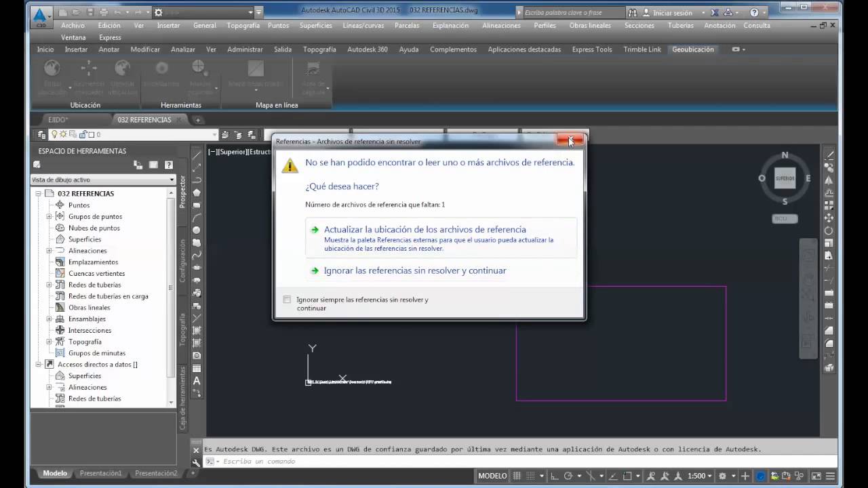Click the new drawing tab plus icon

coord(198,120)
